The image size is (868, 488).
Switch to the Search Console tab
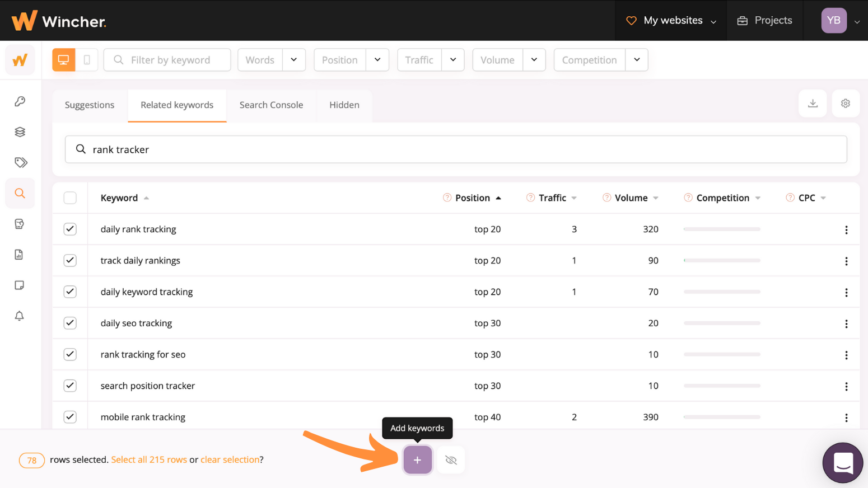click(271, 105)
